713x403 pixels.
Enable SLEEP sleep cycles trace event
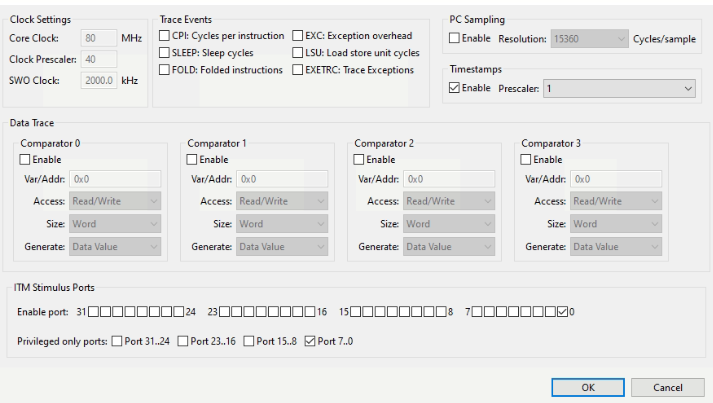165,53
